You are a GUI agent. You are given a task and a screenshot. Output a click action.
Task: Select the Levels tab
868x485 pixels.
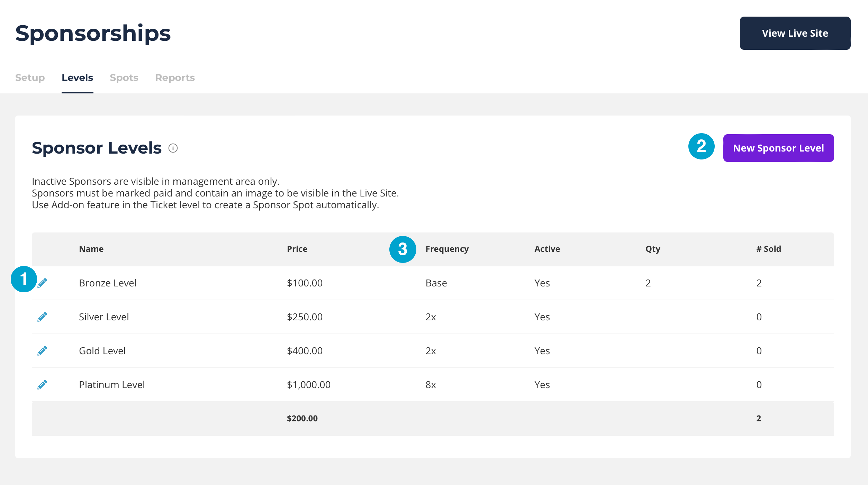77,77
